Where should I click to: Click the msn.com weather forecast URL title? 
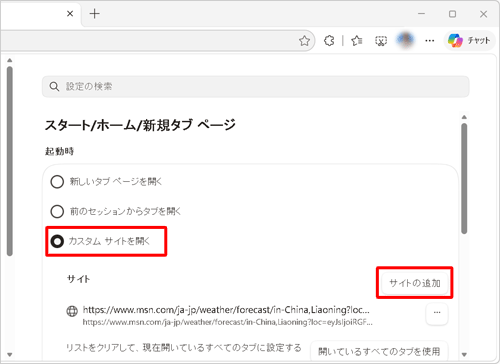(x=226, y=310)
